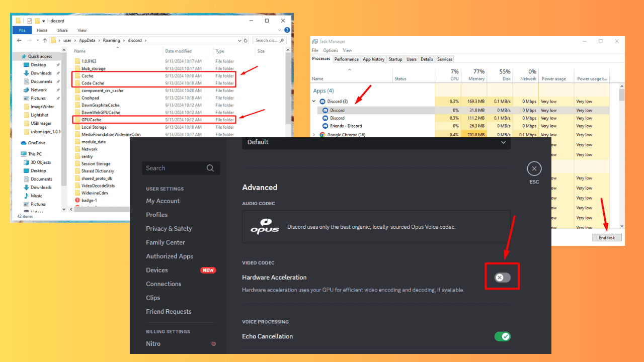Viewport: 644px width, 362px height.
Task: Click the magnifier in Discord settings search
Action: click(210, 168)
